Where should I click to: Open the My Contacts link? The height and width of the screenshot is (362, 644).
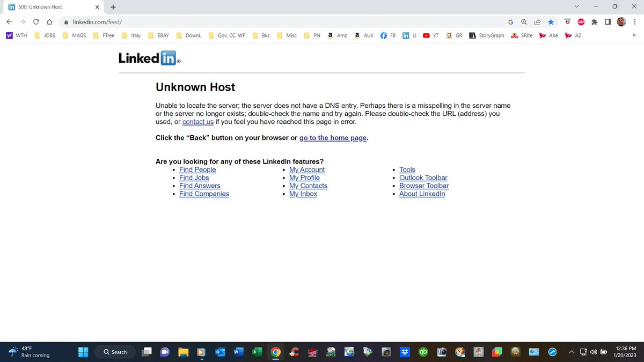point(308,186)
